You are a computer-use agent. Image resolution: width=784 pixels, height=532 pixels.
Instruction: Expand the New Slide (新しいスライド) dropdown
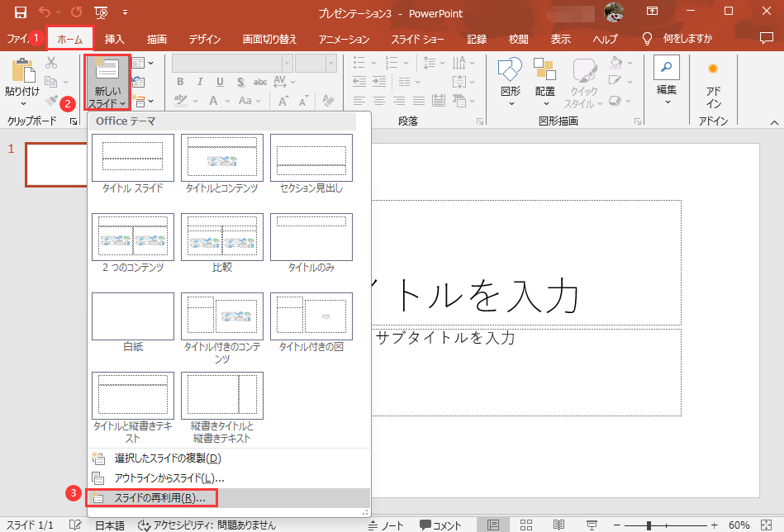(107, 103)
